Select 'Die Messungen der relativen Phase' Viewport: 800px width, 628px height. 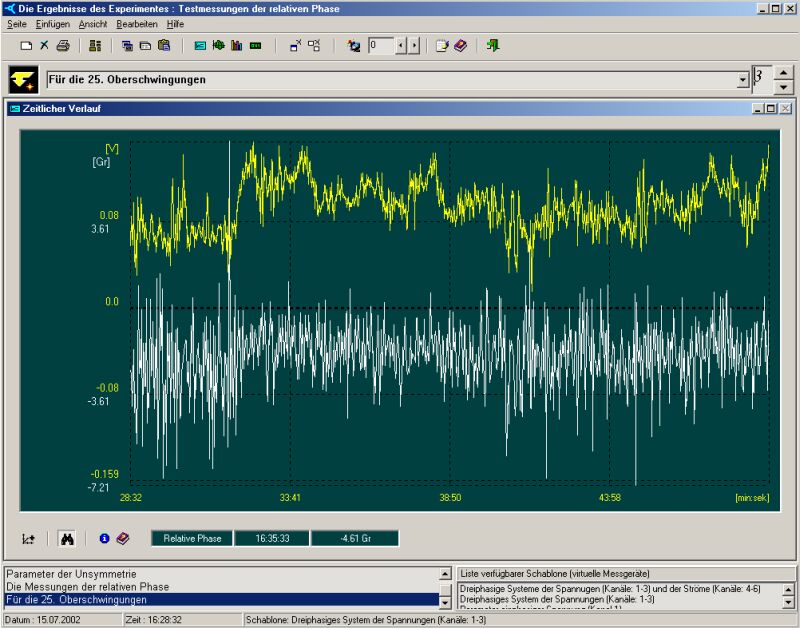(87, 587)
